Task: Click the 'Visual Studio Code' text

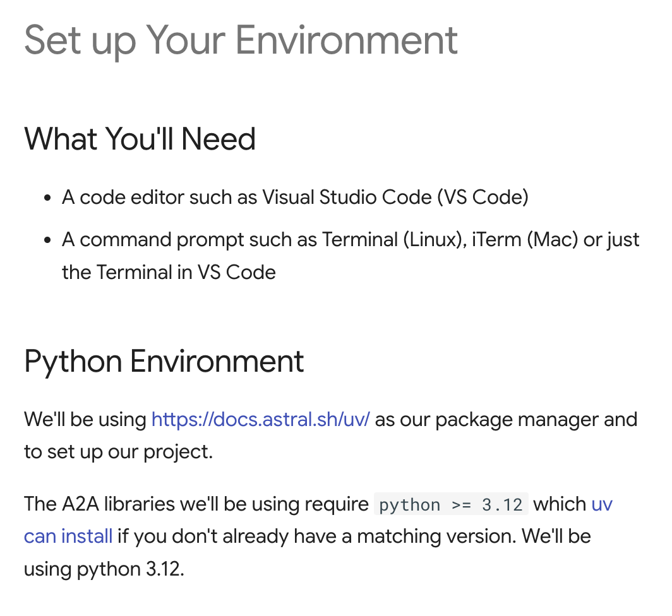Action: 346,198
